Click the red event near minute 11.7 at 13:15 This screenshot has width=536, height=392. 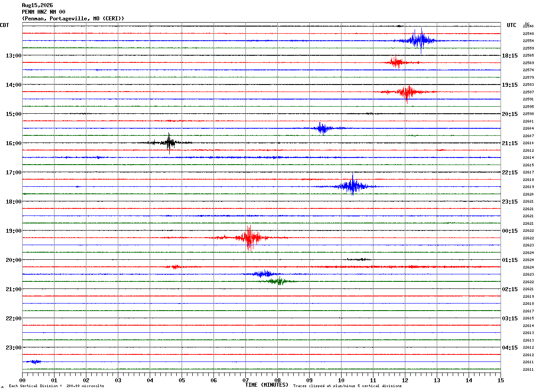pyautogui.click(x=396, y=62)
